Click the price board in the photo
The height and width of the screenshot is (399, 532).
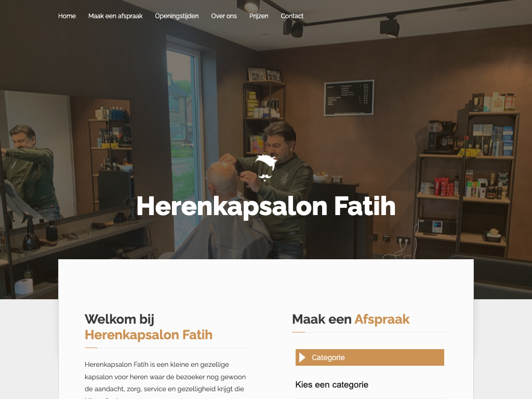point(349,98)
